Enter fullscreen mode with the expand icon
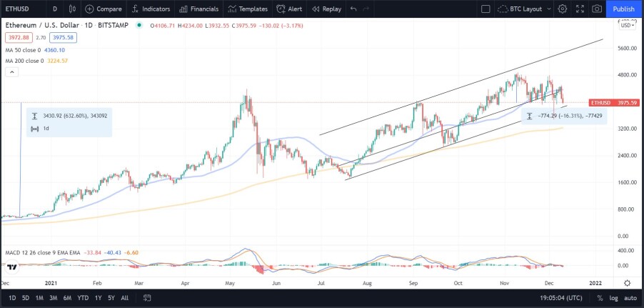The width and height of the screenshot is (644, 308). pyautogui.click(x=580, y=9)
